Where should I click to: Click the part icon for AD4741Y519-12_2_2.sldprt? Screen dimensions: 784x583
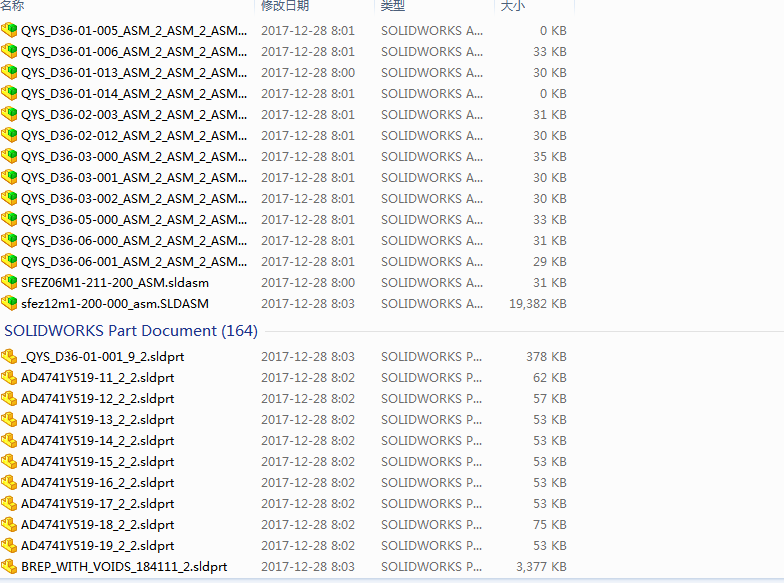(x=9, y=398)
